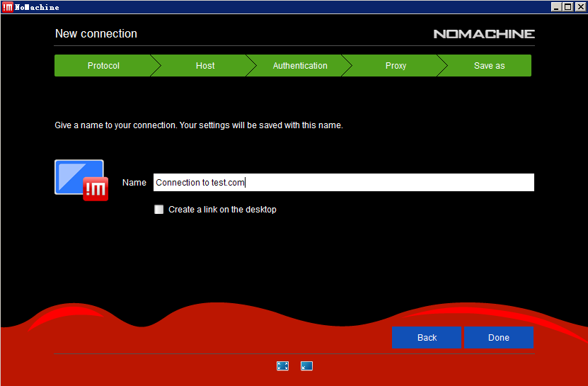
Task: Minimize the NoMachine window
Action: click(556, 7)
